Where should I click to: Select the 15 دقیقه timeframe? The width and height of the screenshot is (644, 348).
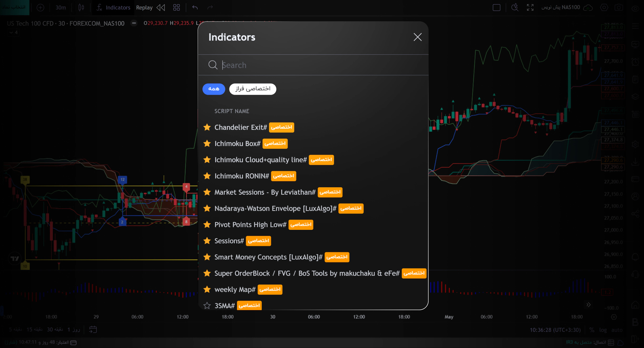point(35,330)
